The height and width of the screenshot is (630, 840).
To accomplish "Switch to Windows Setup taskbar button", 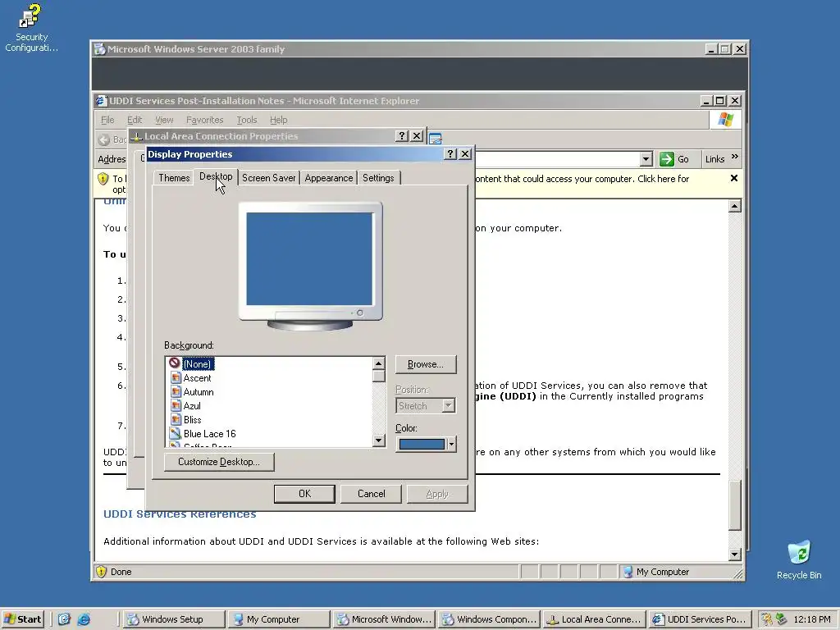I will (x=174, y=619).
